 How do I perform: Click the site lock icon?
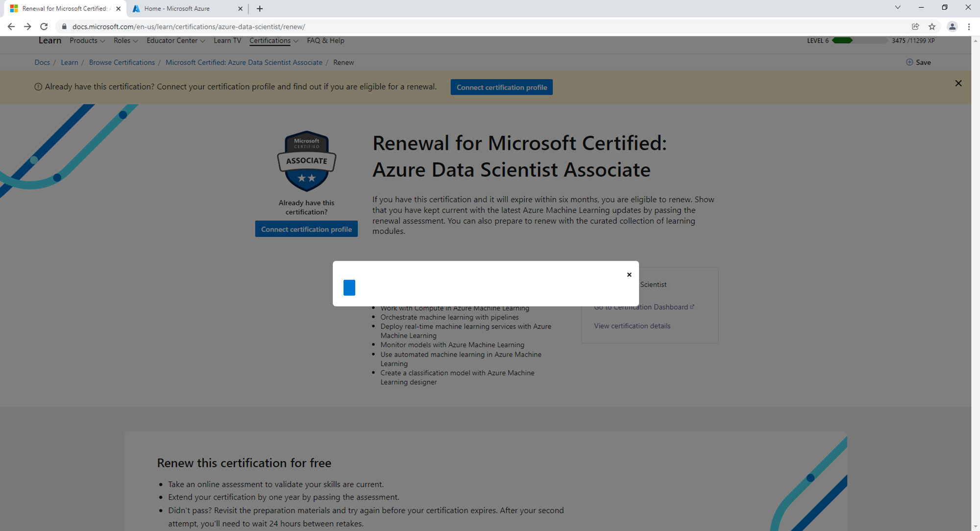[64, 26]
